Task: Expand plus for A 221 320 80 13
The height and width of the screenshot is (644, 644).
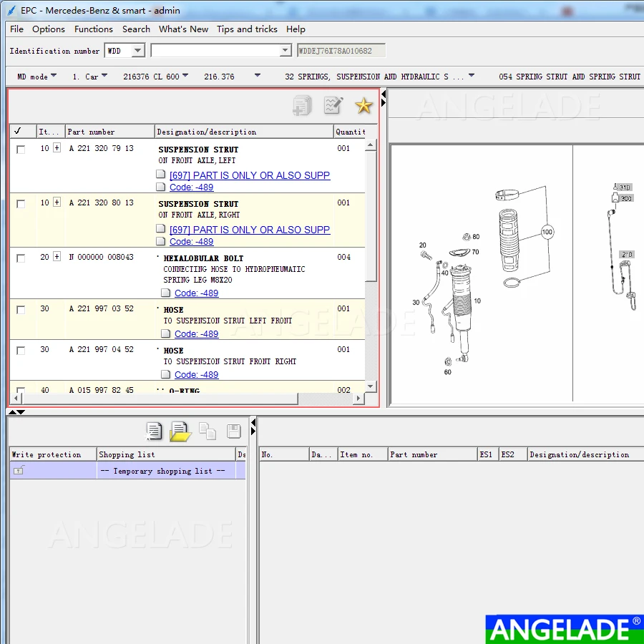Action: 57,202
